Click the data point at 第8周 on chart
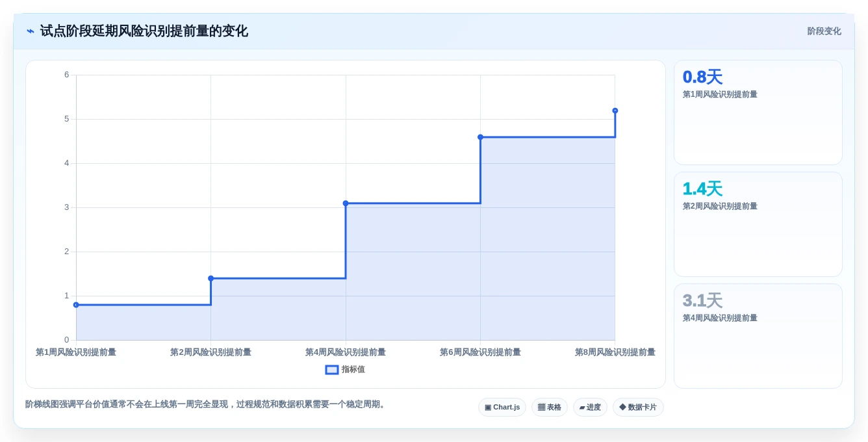This screenshot has width=868, height=442. [x=615, y=110]
